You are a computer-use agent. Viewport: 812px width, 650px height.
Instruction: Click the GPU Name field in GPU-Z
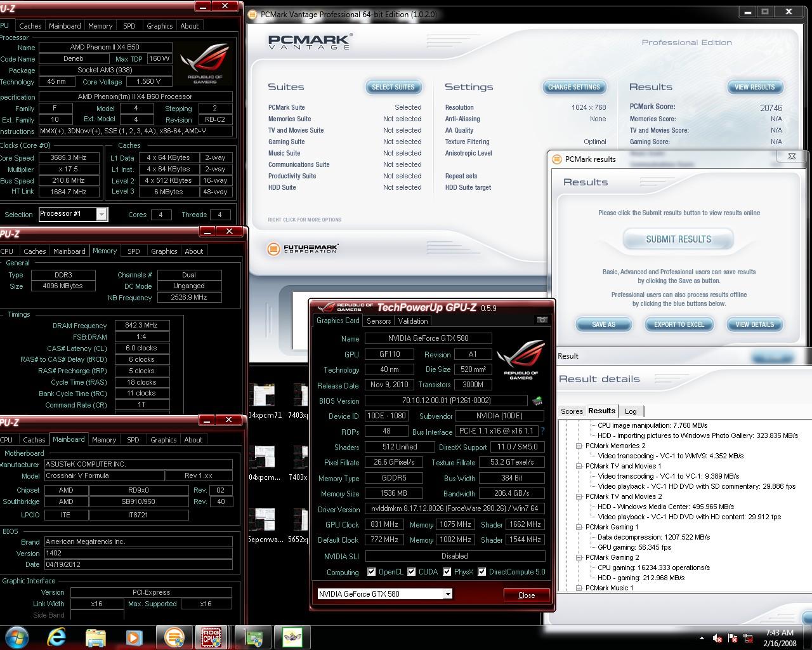[428, 338]
